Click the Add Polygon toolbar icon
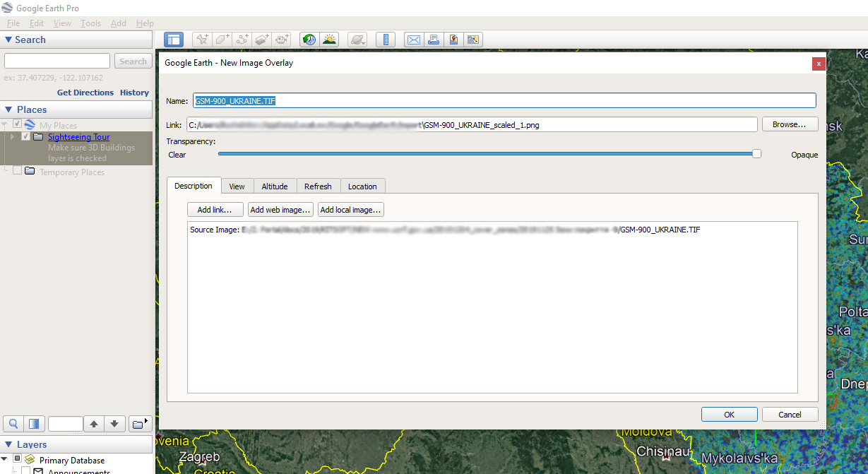 [222, 40]
